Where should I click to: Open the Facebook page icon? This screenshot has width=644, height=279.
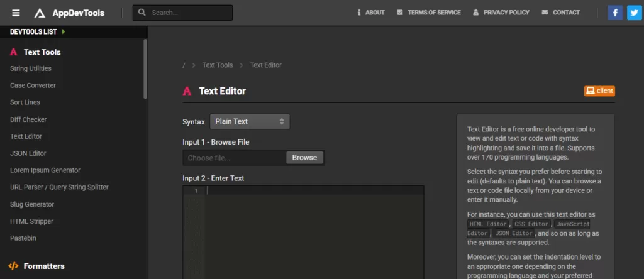tap(615, 13)
